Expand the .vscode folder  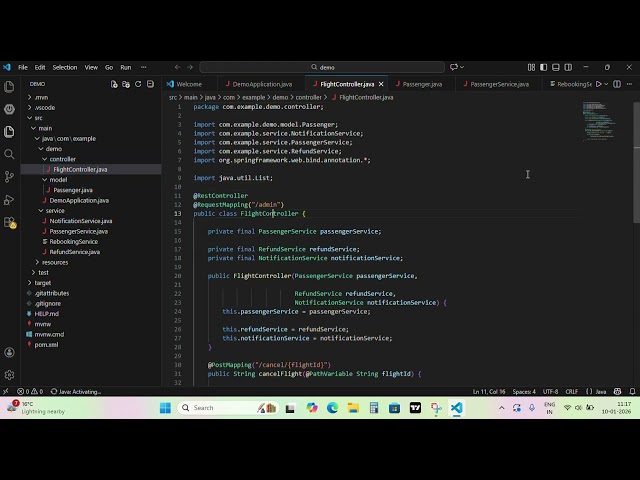tap(44, 108)
